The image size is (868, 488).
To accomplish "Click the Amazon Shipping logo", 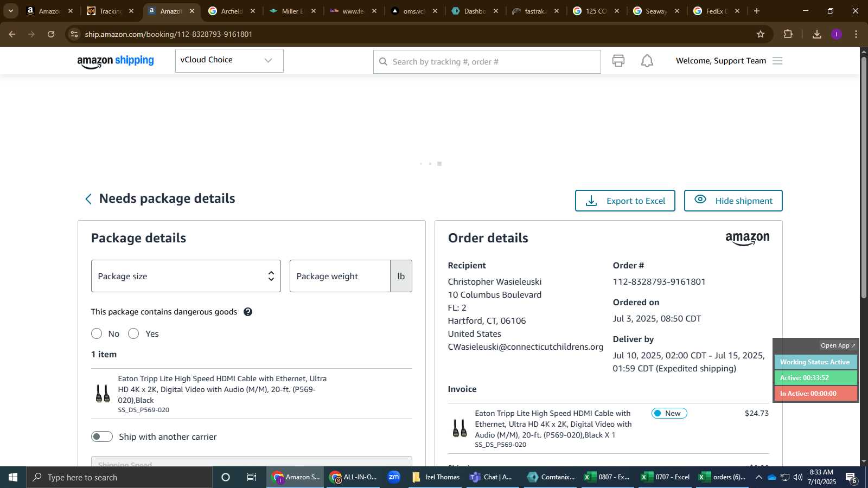I will tap(116, 61).
